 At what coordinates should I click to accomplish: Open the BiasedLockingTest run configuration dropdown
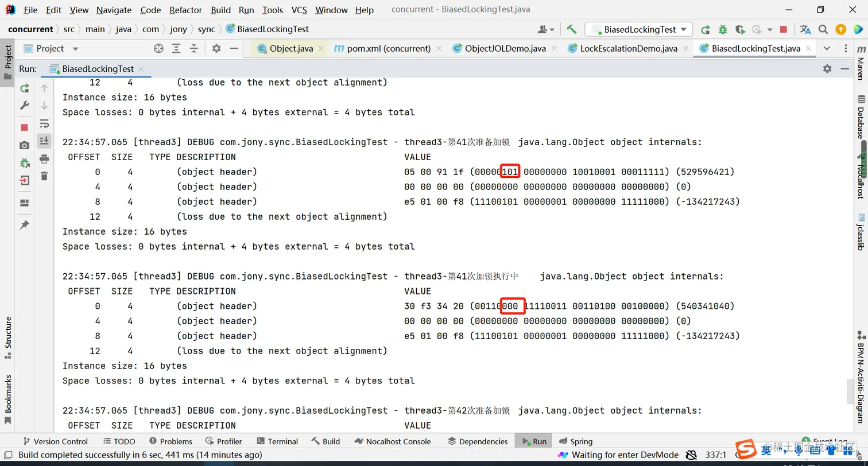pos(638,29)
